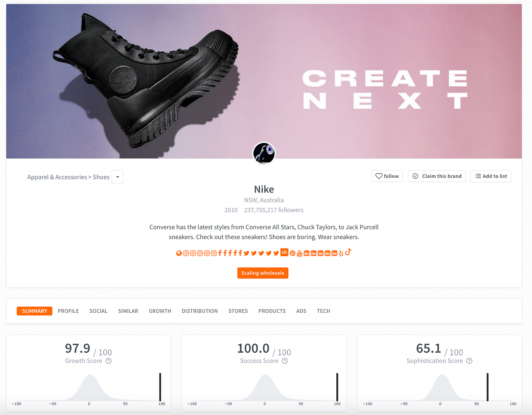Click Claim this brand button
532x415 pixels.
click(437, 176)
